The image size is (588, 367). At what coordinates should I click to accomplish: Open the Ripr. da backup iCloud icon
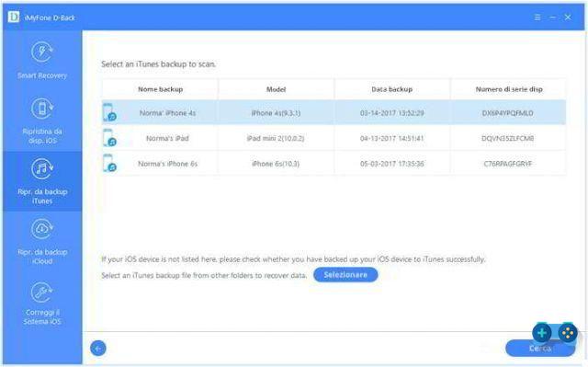[42, 229]
